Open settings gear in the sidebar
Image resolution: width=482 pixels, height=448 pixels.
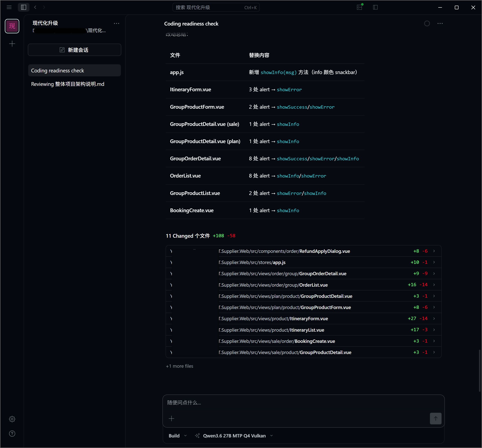12,419
